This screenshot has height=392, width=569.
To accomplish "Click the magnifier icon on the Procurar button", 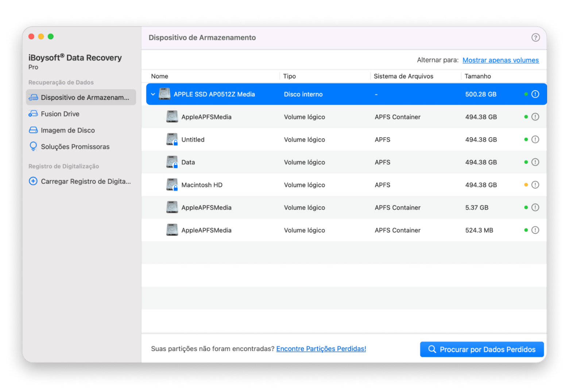I will (x=432, y=349).
